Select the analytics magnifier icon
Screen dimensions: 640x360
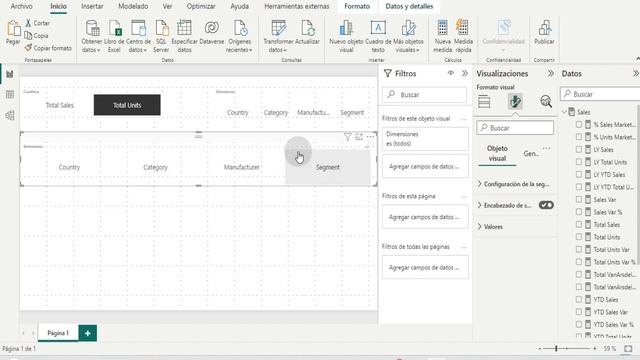click(546, 101)
